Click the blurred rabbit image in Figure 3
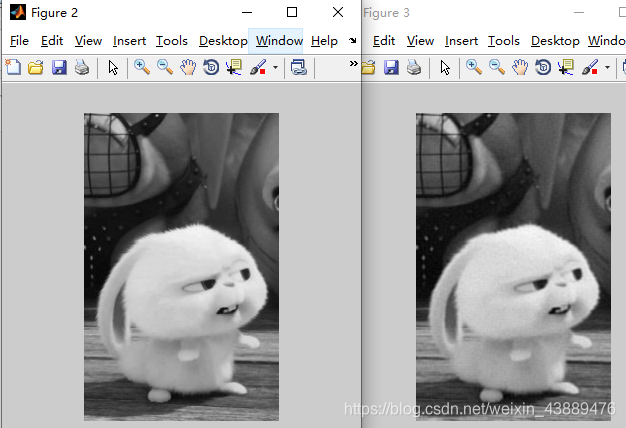The width and height of the screenshot is (626, 428). pyautogui.click(x=513, y=267)
